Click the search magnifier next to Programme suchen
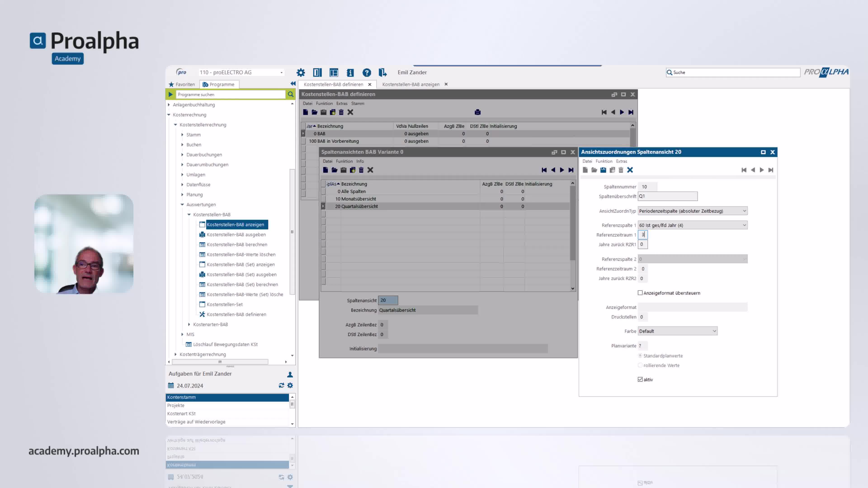Viewport: 868px width, 488px height. [290, 95]
